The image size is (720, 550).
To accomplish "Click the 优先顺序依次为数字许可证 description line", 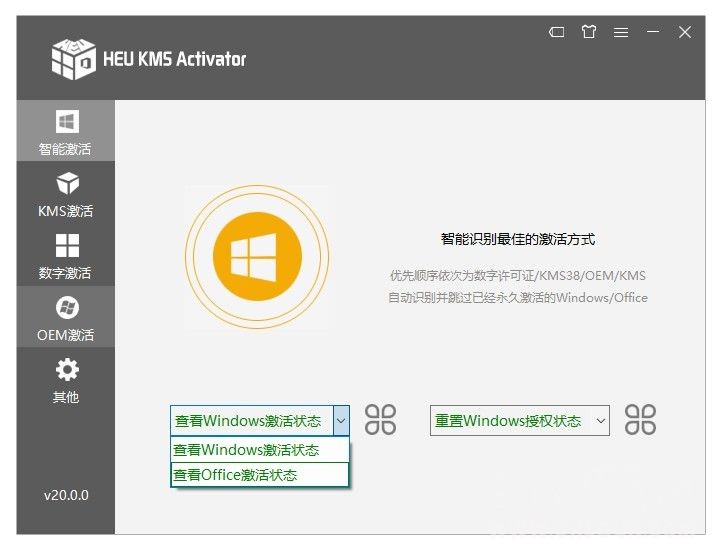I will point(518,275).
